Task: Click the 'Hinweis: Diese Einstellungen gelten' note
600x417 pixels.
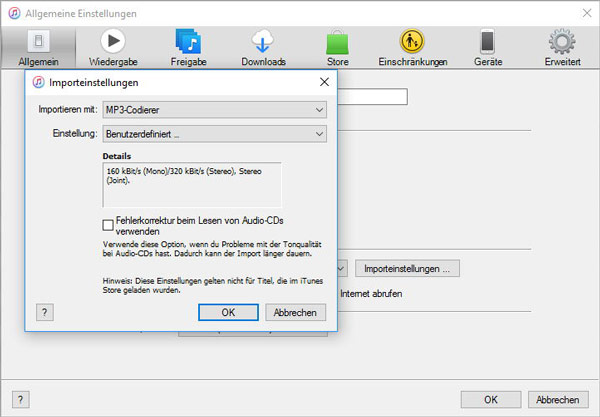Action: (x=212, y=285)
